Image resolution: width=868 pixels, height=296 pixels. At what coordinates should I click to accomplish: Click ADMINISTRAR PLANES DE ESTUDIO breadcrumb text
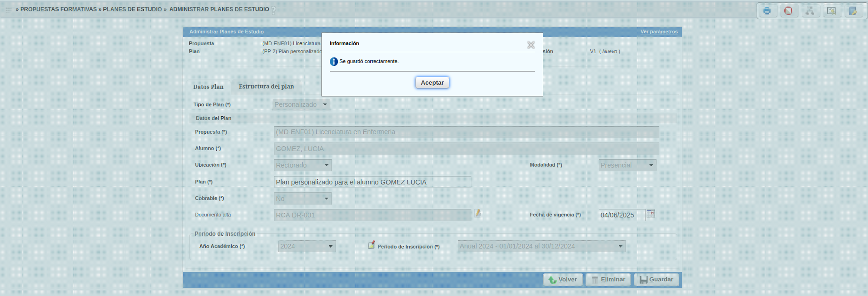pos(219,9)
